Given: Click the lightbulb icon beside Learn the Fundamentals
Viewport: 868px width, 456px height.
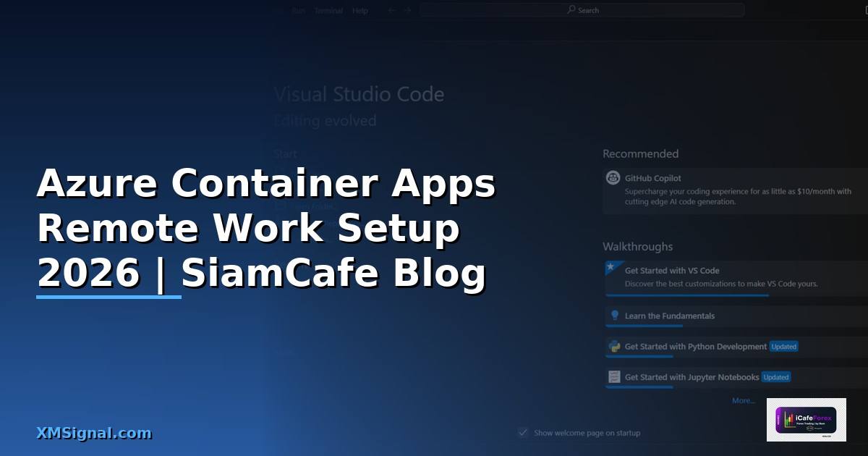Looking at the screenshot, I should pyautogui.click(x=615, y=316).
